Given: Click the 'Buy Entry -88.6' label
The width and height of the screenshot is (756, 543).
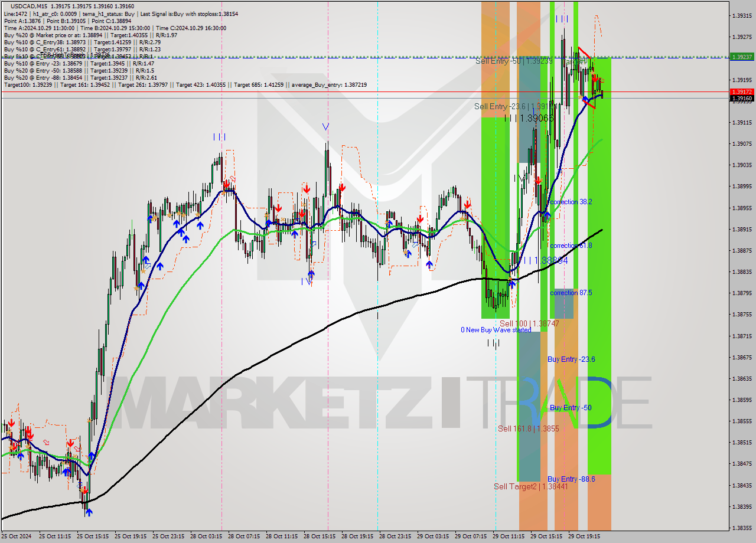Looking at the screenshot, I should 571,479.
